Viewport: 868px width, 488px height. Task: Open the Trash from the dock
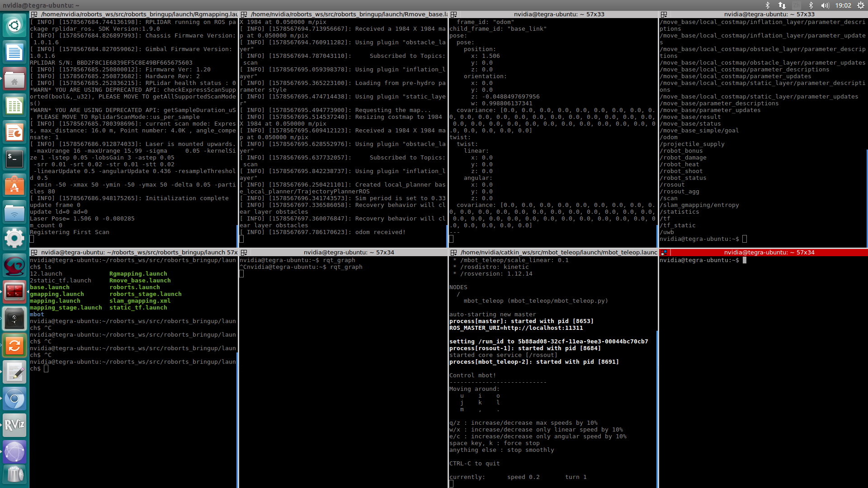[x=15, y=474]
